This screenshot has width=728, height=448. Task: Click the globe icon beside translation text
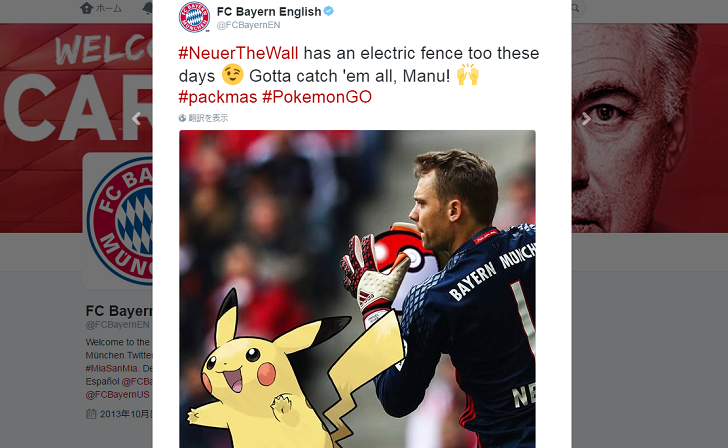pos(182,118)
